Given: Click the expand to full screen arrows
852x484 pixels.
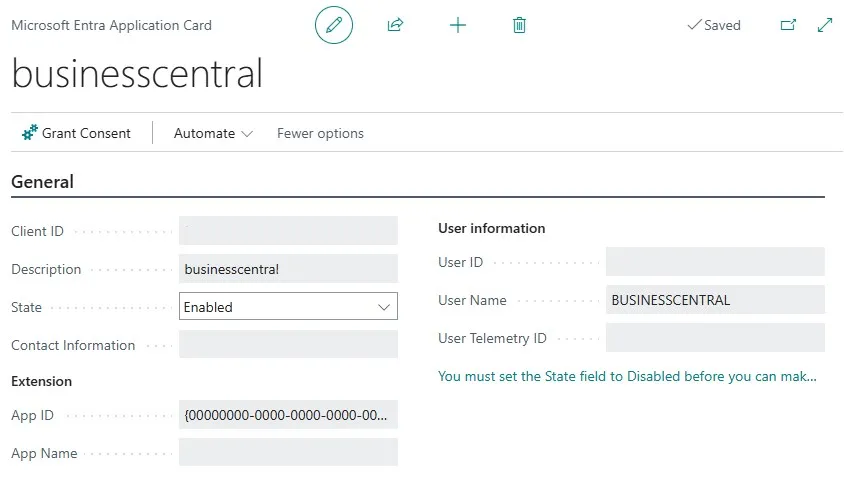Looking at the screenshot, I should coord(825,25).
